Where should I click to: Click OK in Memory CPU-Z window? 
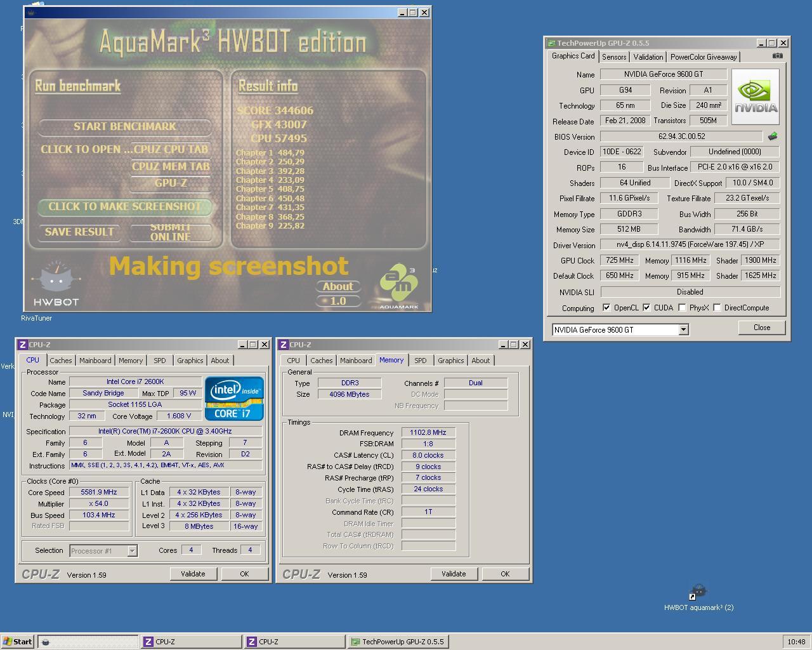(505, 574)
